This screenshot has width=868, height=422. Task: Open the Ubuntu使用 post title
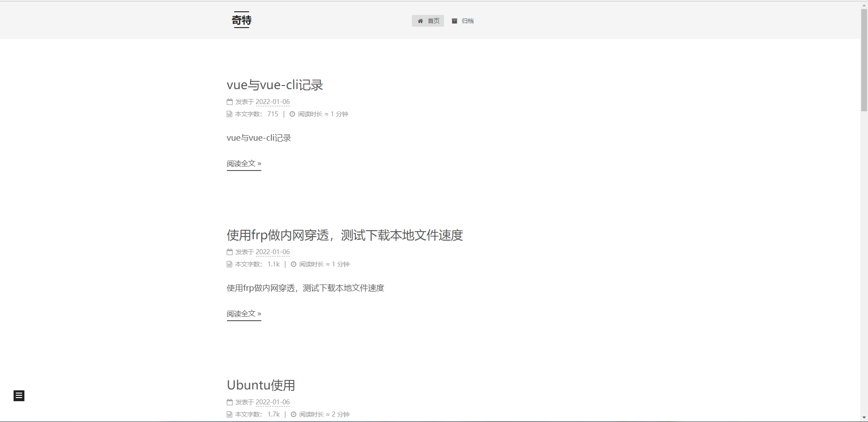tap(261, 385)
